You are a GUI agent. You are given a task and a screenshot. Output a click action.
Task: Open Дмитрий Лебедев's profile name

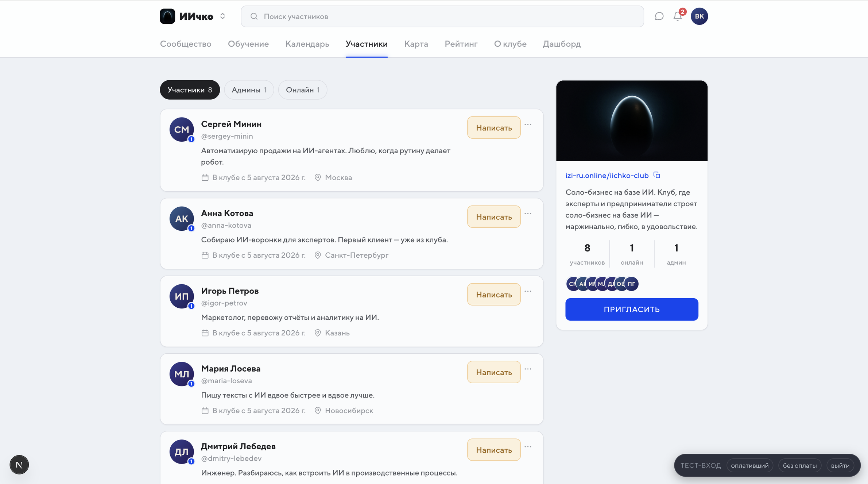238,446
